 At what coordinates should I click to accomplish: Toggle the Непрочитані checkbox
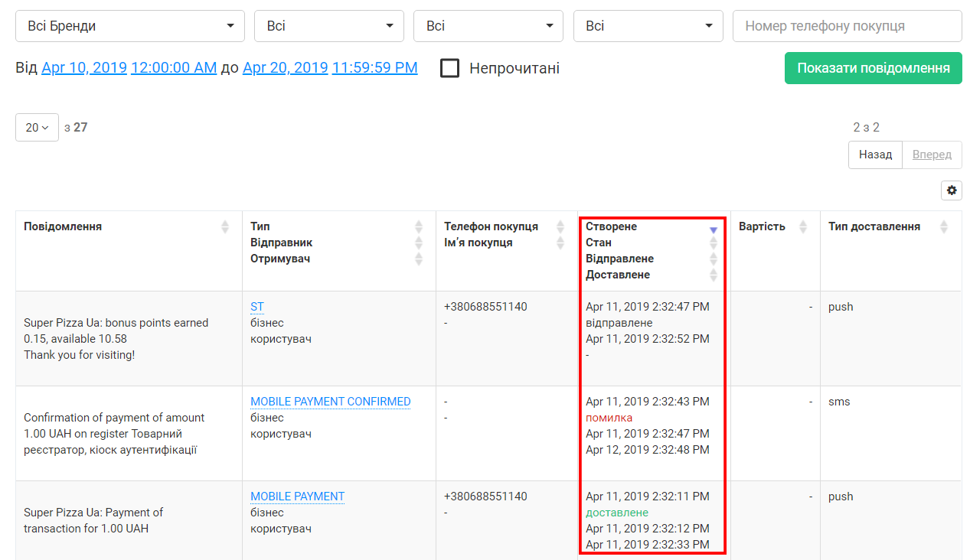(x=450, y=68)
